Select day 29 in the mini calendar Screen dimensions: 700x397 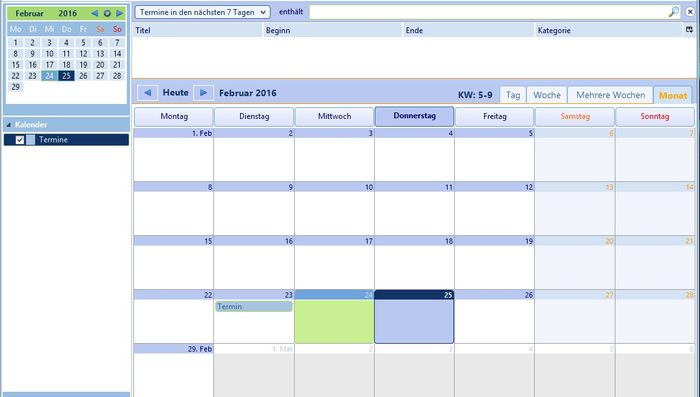(16, 87)
